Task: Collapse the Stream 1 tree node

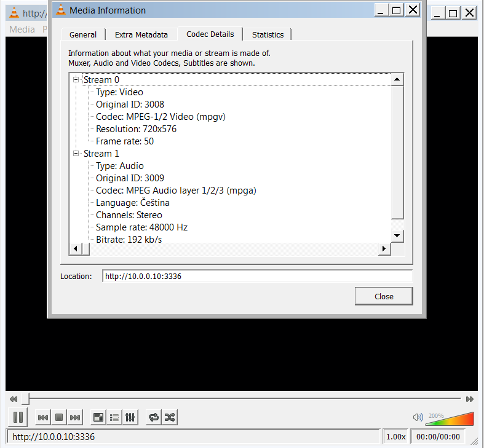Action: point(76,154)
